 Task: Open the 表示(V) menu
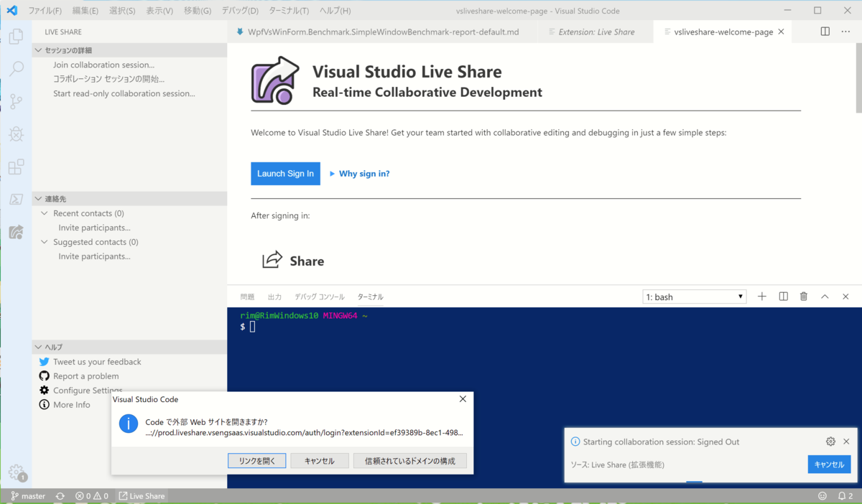[x=159, y=11]
